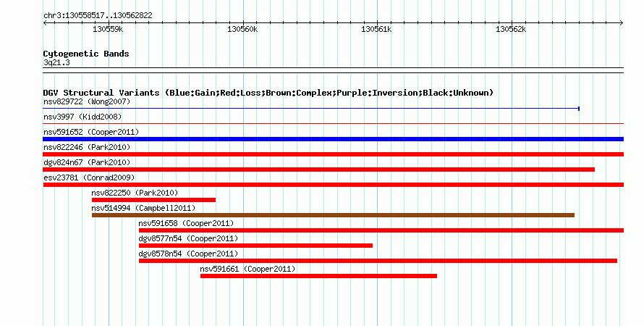Select the brown nsv514994 complex variant bar
This screenshot has width=644, height=326.
click(333, 215)
